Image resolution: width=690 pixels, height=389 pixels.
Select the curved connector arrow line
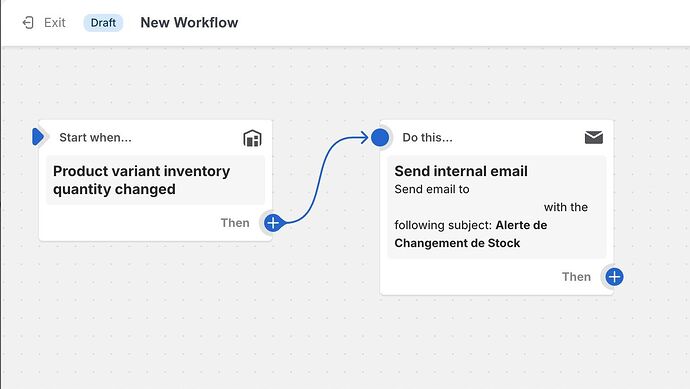319,178
